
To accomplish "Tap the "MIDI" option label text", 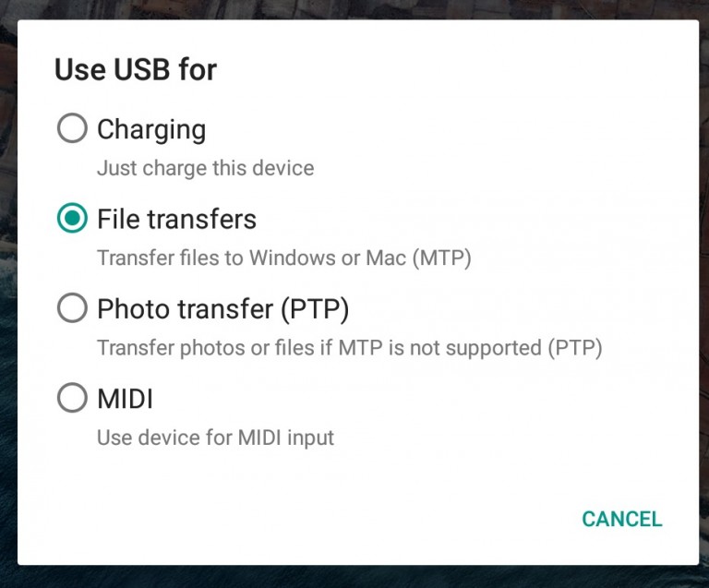I will 125,398.
